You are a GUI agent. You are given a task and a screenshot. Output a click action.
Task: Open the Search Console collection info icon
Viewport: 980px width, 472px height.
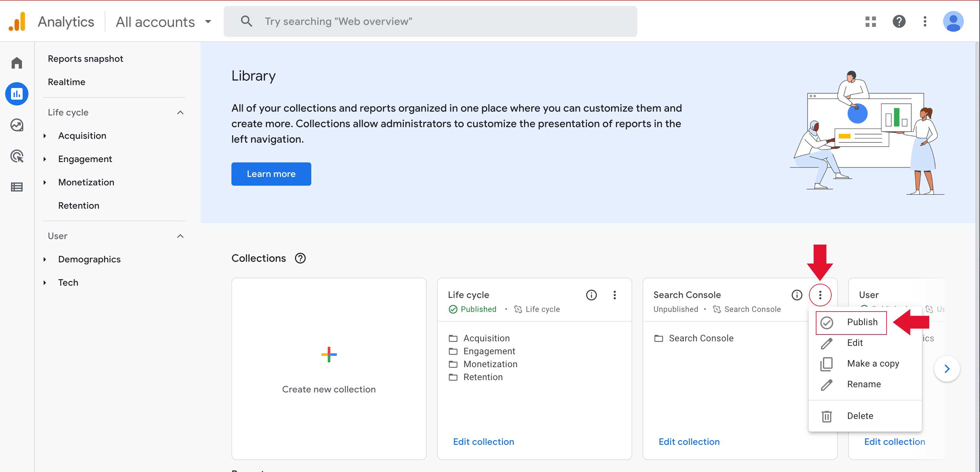[x=797, y=295]
